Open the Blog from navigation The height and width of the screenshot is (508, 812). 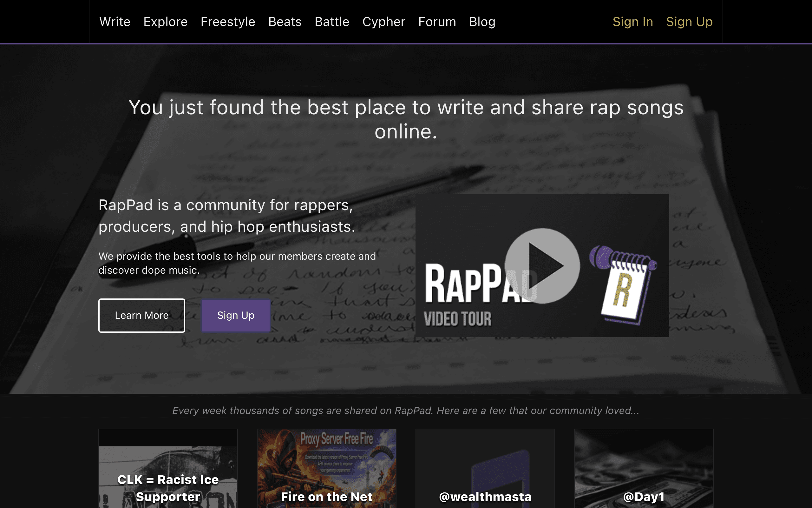pyautogui.click(x=482, y=22)
